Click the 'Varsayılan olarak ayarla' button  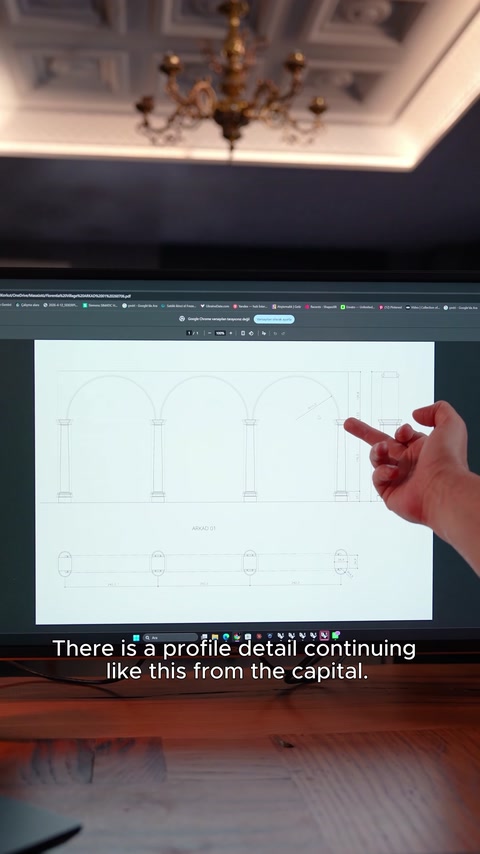(274, 319)
